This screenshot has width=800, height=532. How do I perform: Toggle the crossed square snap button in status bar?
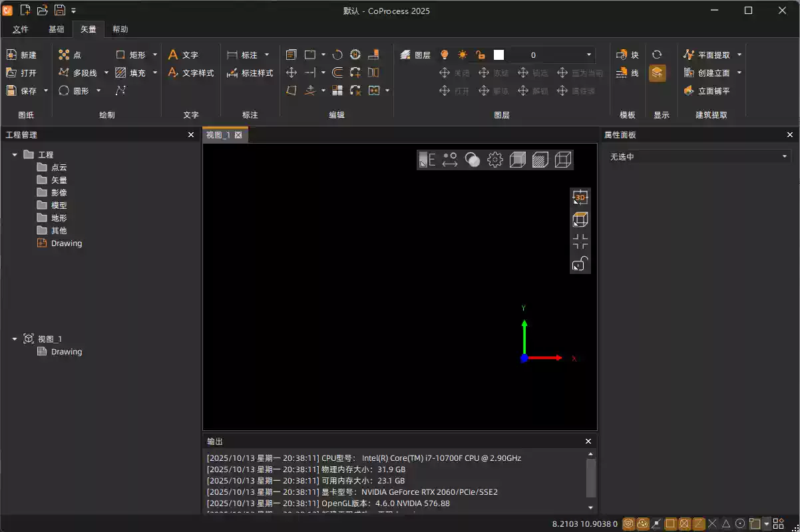point(685,523)
